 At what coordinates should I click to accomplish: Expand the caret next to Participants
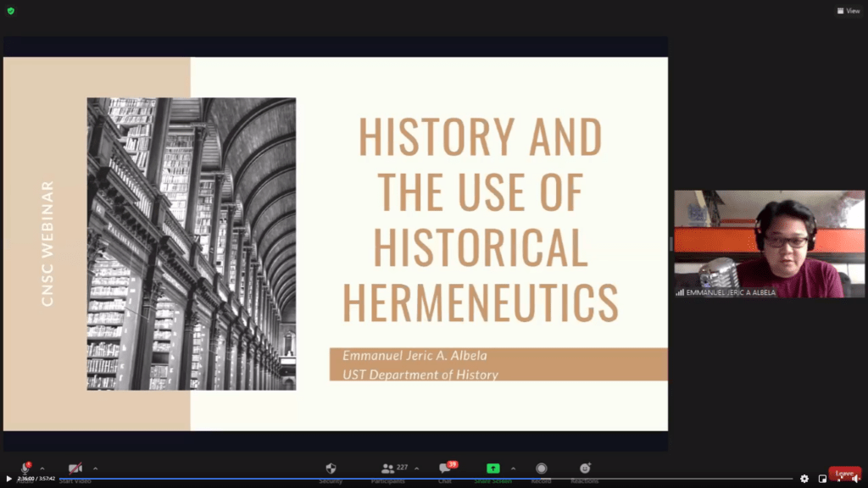coord(417,469)
